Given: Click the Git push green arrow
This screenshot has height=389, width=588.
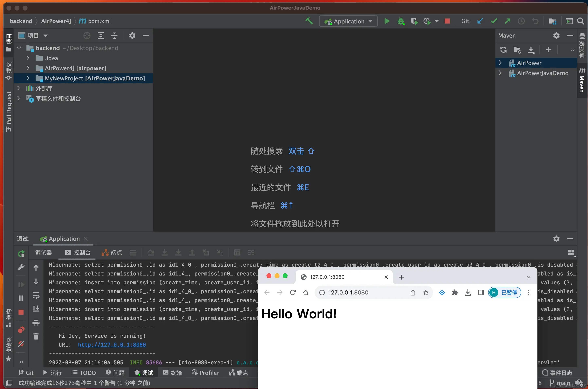Looking at the screenshot, I should pyautogui.click(x=507, y=21).
